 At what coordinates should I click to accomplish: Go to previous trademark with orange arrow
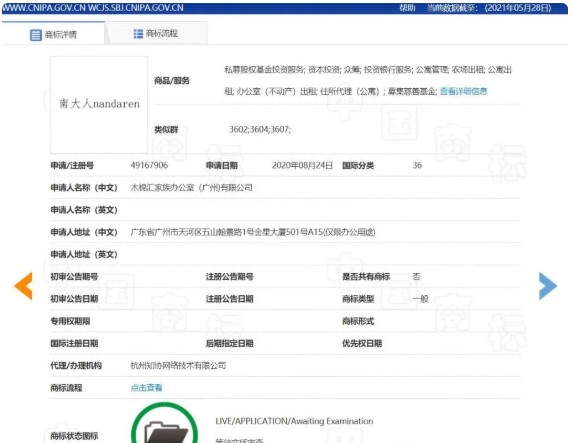click(23, 286)
